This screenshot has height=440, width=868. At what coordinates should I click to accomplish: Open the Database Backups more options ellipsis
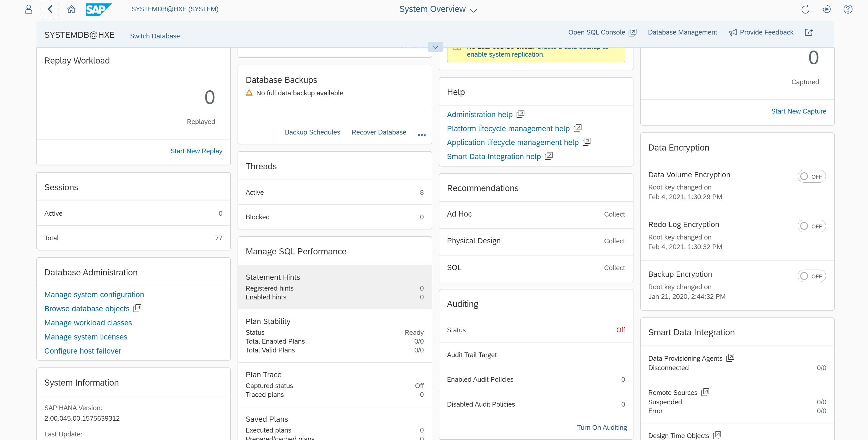pyautogui.click(x=421, y=135)
